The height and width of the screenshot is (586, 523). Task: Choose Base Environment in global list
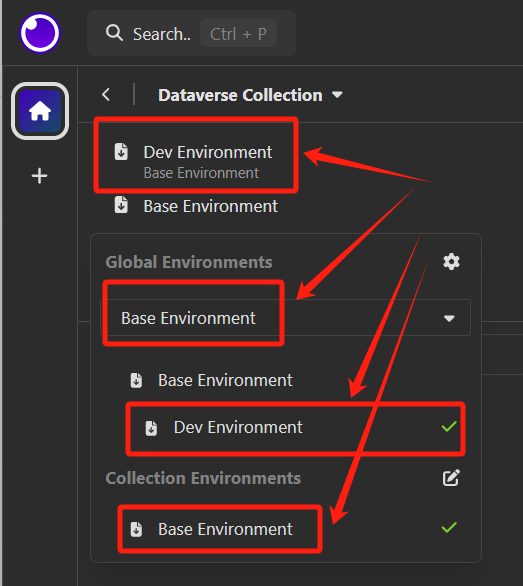click(225, 380)
